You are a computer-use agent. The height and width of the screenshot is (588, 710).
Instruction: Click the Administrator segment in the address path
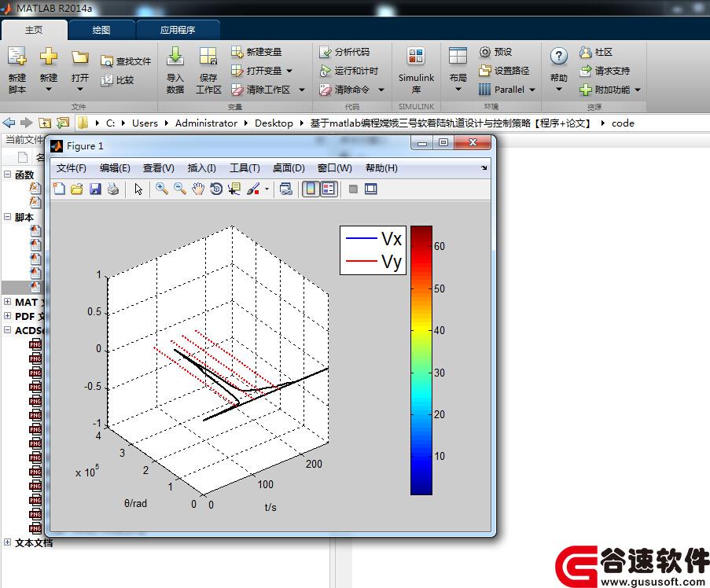tap(206, 123)
